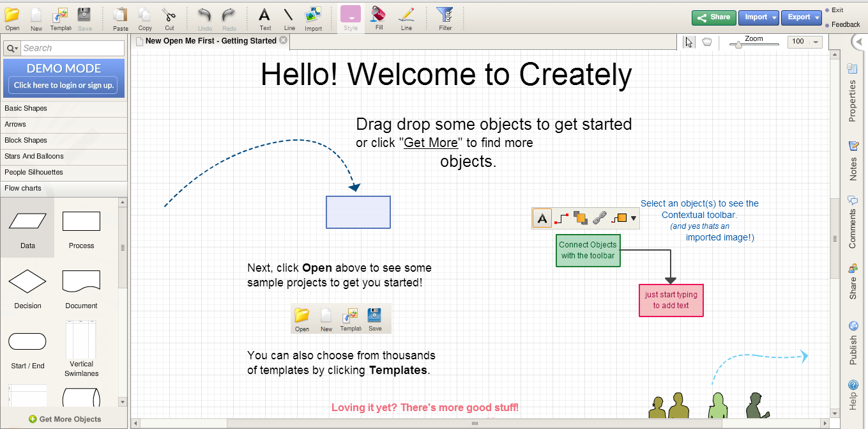Screen dimensions: 868x429
Task: Click Get More Objects button
Action: point(65,419)
